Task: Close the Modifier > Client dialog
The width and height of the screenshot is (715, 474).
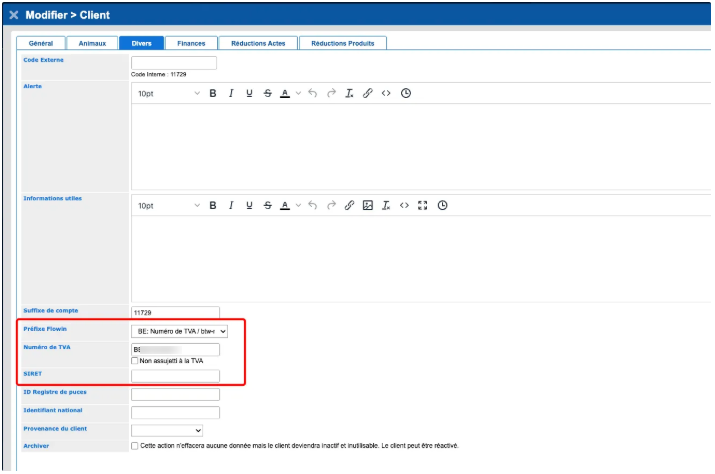Action: pos(13,15)
